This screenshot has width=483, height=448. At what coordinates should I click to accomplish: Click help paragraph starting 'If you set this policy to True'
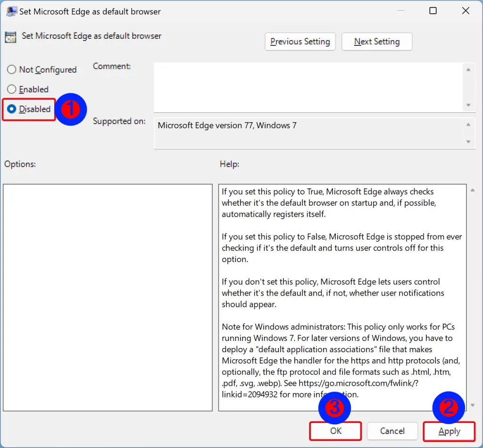click(x=329, y=203)
